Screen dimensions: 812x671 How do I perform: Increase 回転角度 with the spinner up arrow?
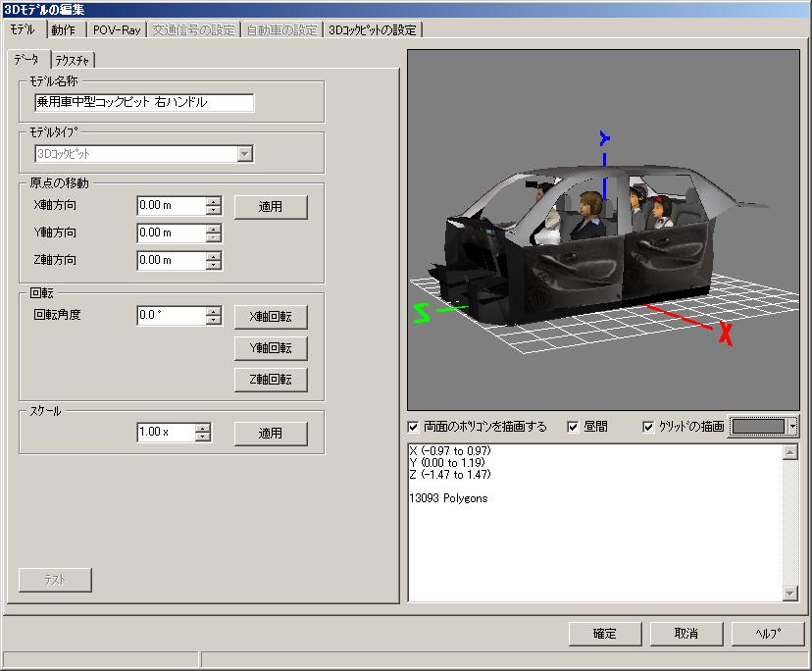click(214, 311)
